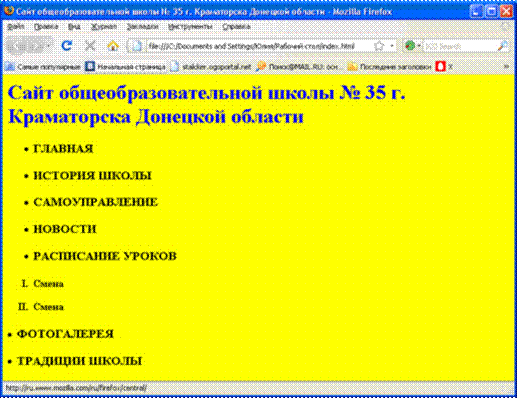The height and width of the screenshot is (398, 517).
Task: Click the Firefox icon in title bar
Action: 9,11
